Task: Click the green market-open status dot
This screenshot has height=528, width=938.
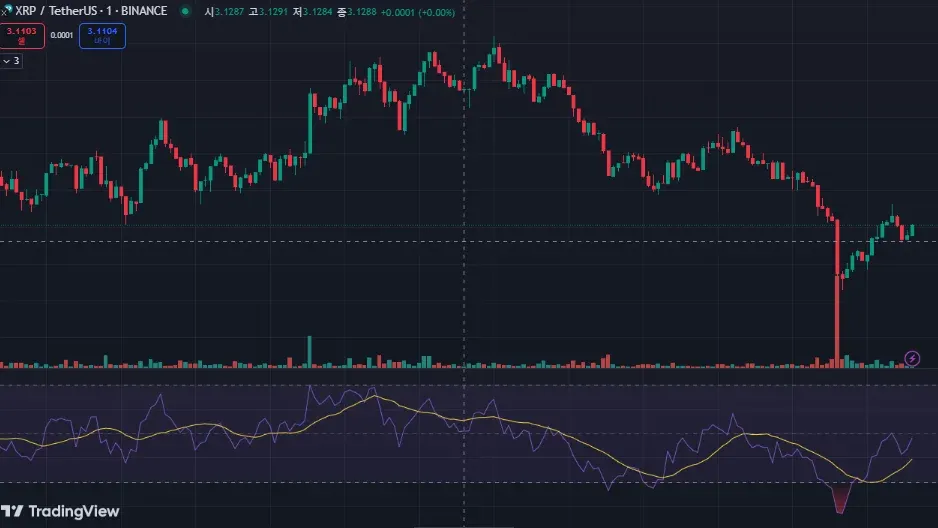Action: [185, 11]
